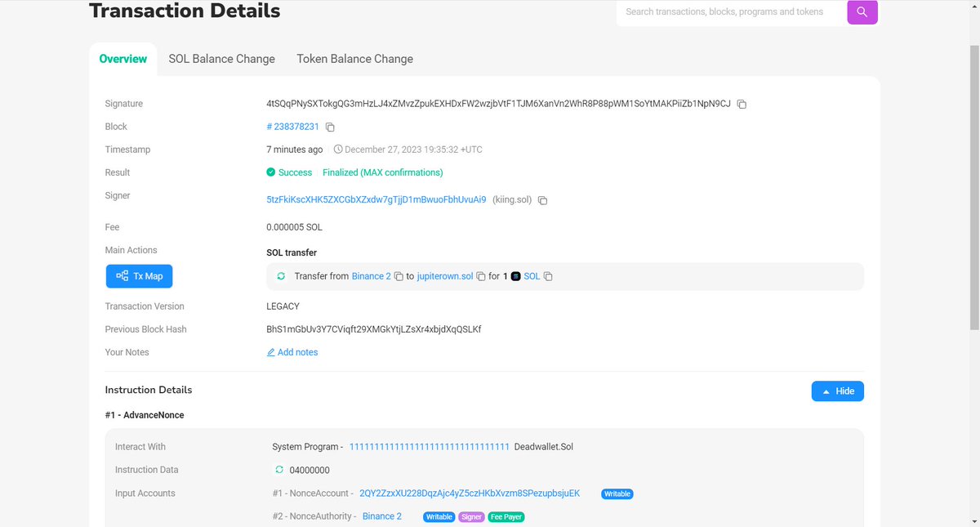Image resolution: width=980 pixels, height=527 pixels.
Task: Open the Tx Map view
Action: click(140, 276)
